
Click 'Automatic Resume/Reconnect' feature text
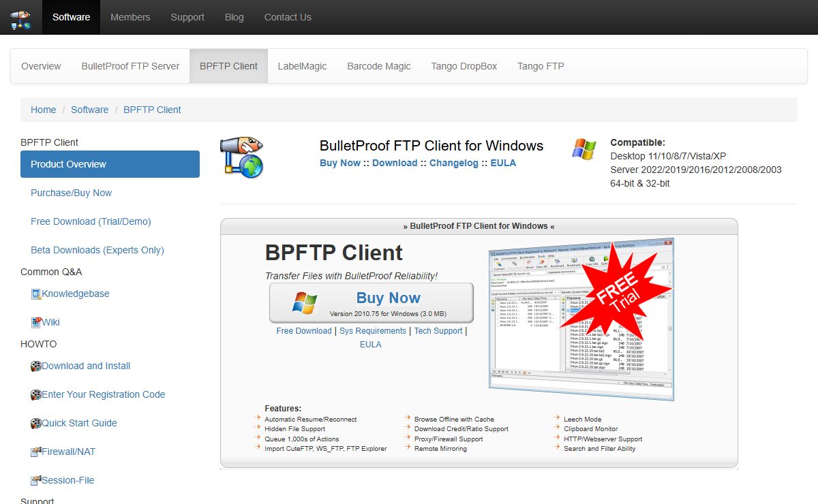point(311,420)
